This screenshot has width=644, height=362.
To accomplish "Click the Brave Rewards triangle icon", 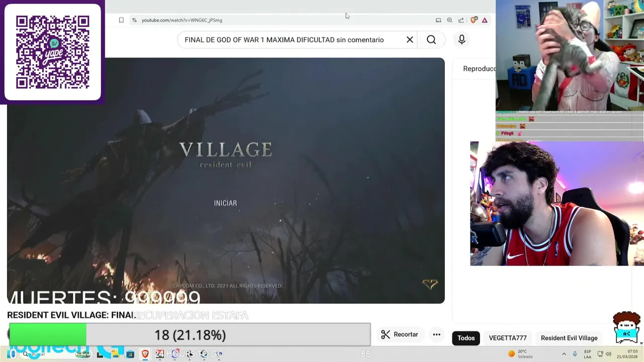I will [x=485, y=20].
